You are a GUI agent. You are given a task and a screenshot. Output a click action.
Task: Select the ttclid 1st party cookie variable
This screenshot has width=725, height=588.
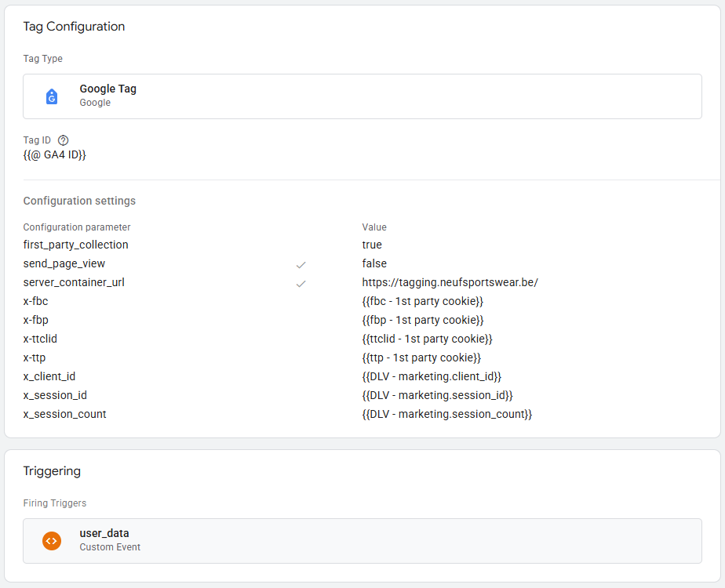(427, 339)
